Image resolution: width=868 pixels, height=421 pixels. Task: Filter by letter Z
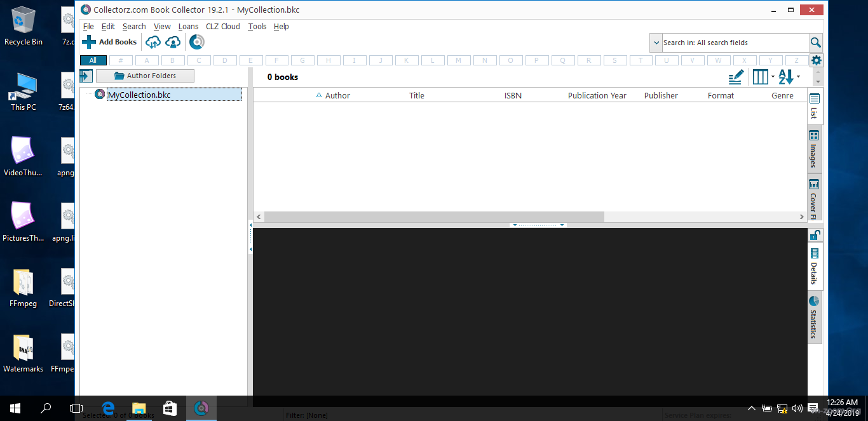tap(796, 60)
